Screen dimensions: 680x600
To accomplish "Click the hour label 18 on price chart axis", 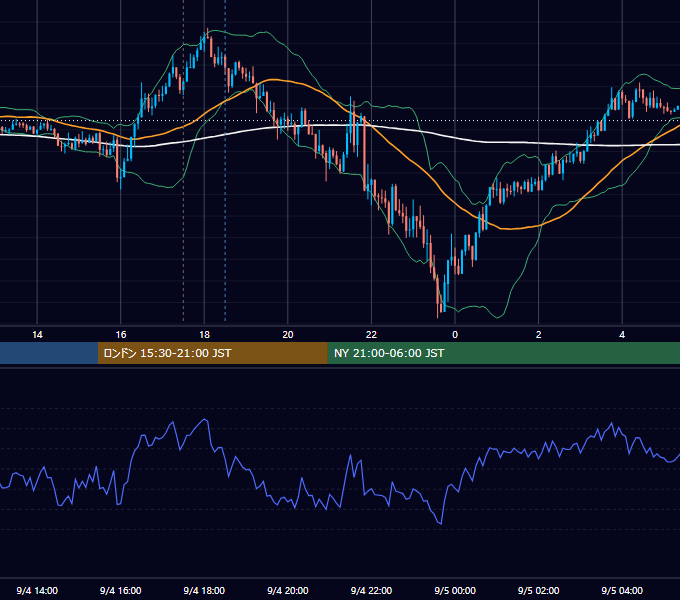I will tap(204, 335).
